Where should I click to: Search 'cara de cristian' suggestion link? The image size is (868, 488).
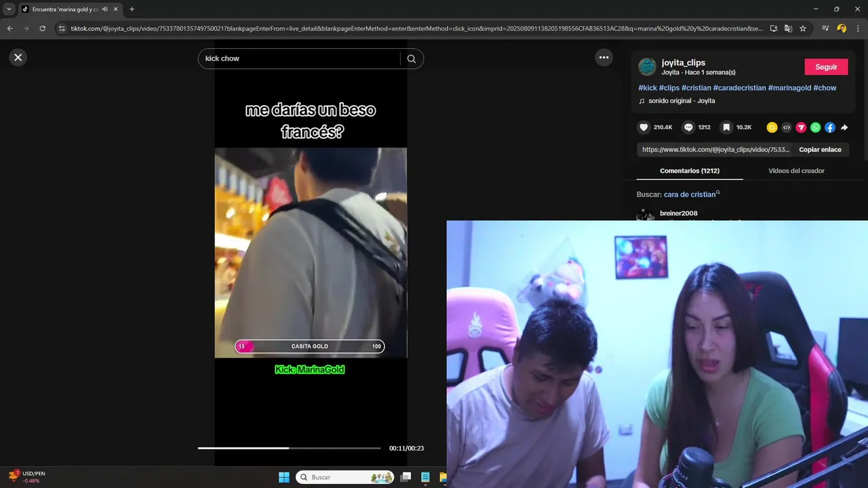(x=692, y=195)
